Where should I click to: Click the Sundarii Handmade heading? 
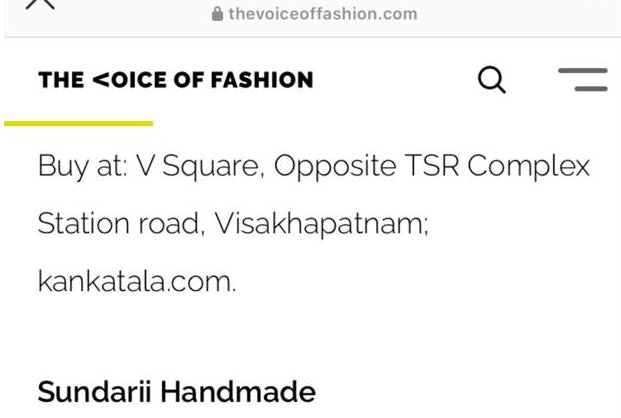click(x=176, y=390)
